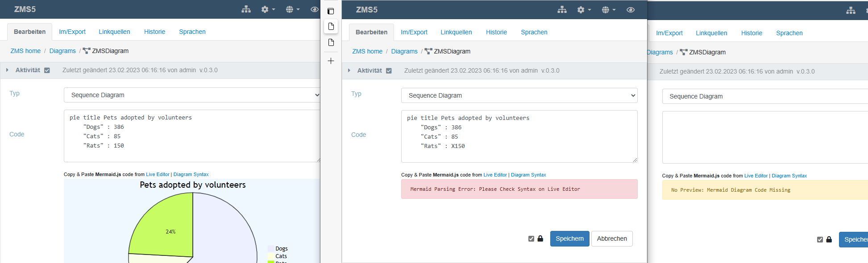Viewport: 868px width, 263px height.
Task: Click ZMS5 logo in left panel
Action: (x=25, y=9)
